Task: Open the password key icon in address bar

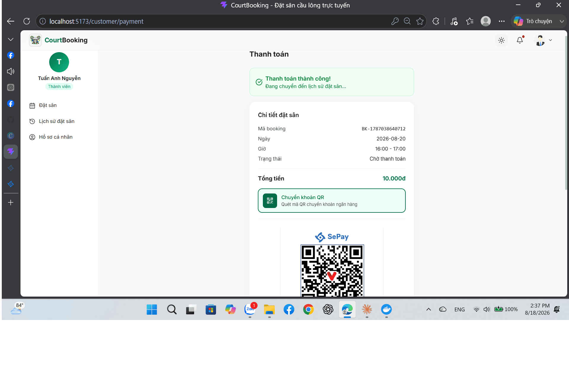Action: [395, 21]
